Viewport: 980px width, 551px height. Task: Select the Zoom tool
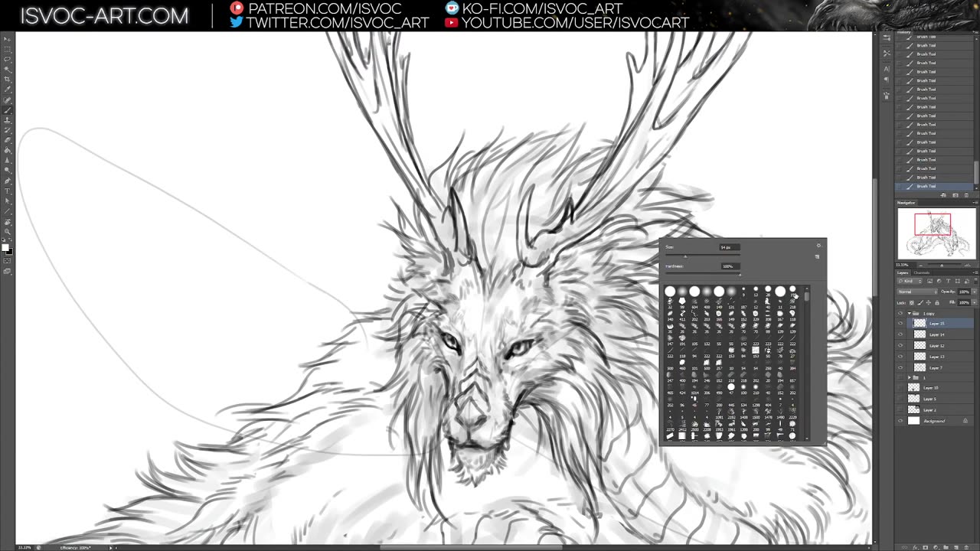click(x=8, y=231)
